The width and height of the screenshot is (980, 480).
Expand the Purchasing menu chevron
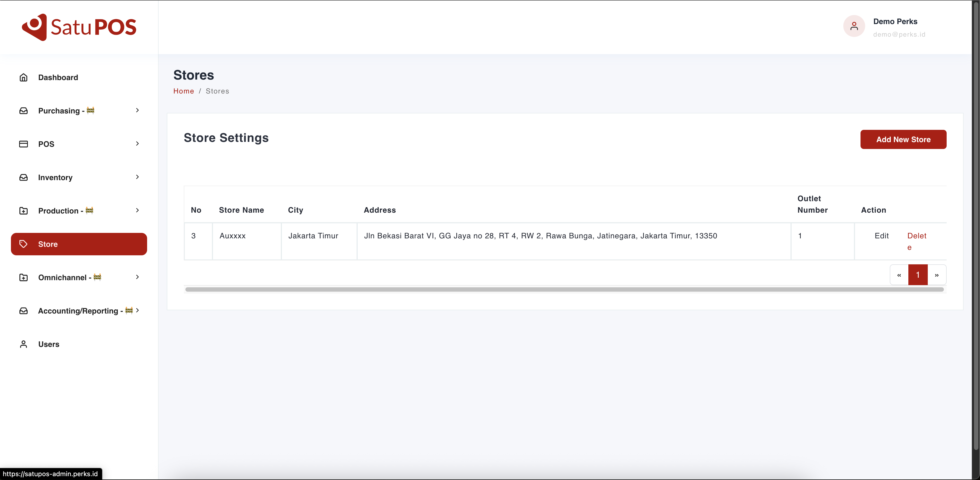point(137,110)
